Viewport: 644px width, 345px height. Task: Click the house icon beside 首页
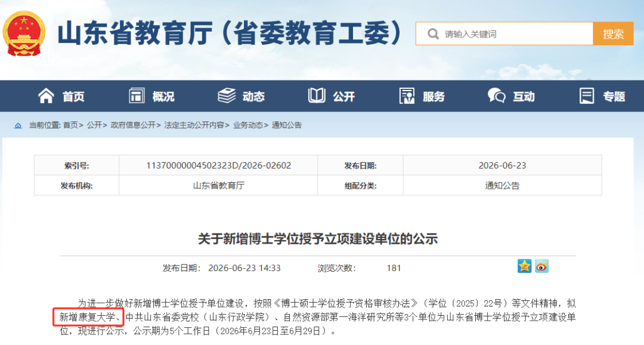tap(46, 96)
